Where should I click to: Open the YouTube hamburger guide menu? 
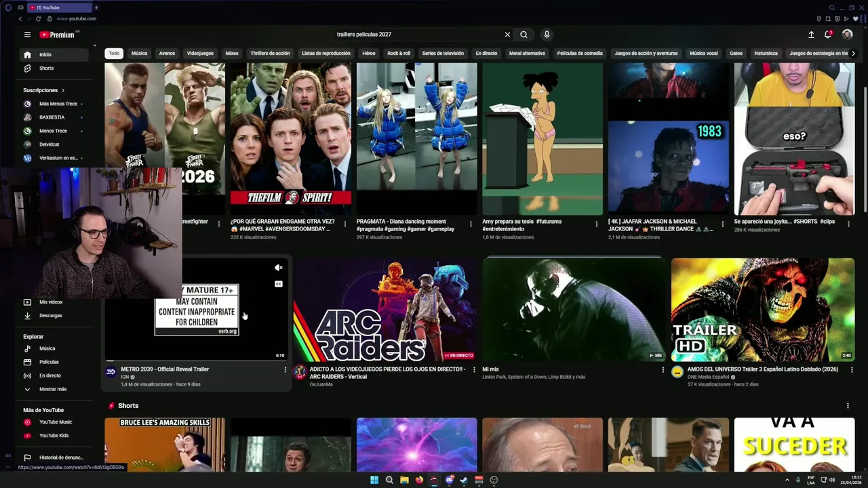click(27, 35)
